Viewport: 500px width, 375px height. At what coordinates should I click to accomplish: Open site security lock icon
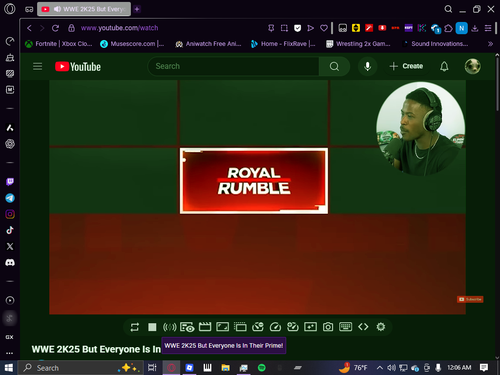click(71, 28)
